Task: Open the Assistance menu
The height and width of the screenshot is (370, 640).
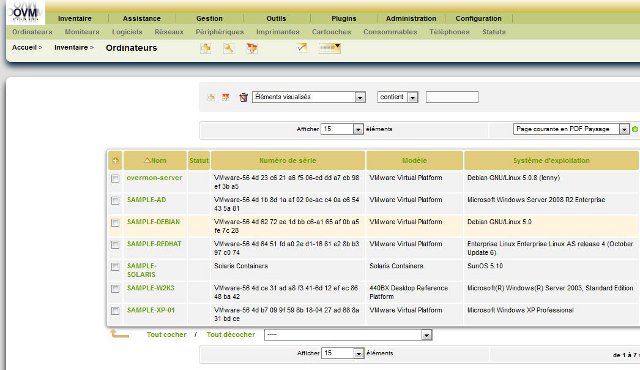Action: click(x=142, y=18)
